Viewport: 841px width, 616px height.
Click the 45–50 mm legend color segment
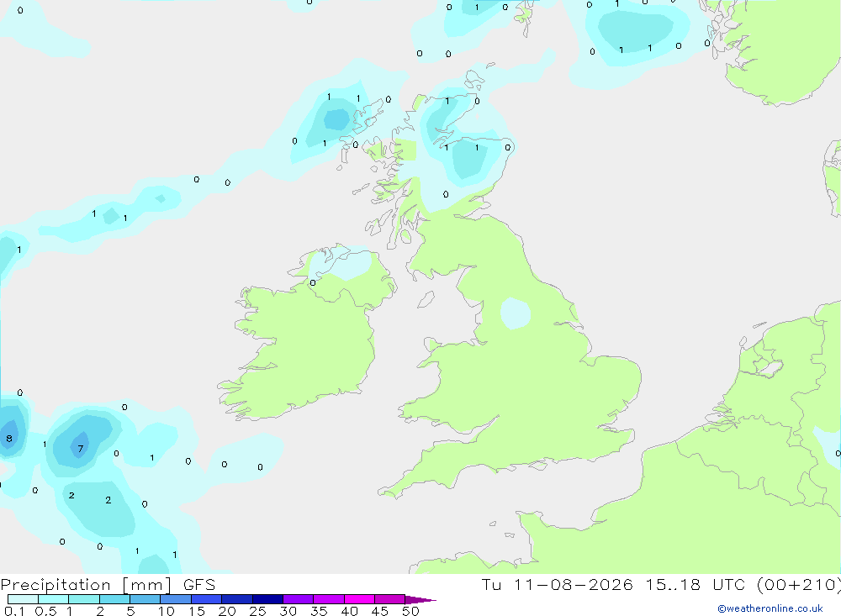tap(390, 599)
